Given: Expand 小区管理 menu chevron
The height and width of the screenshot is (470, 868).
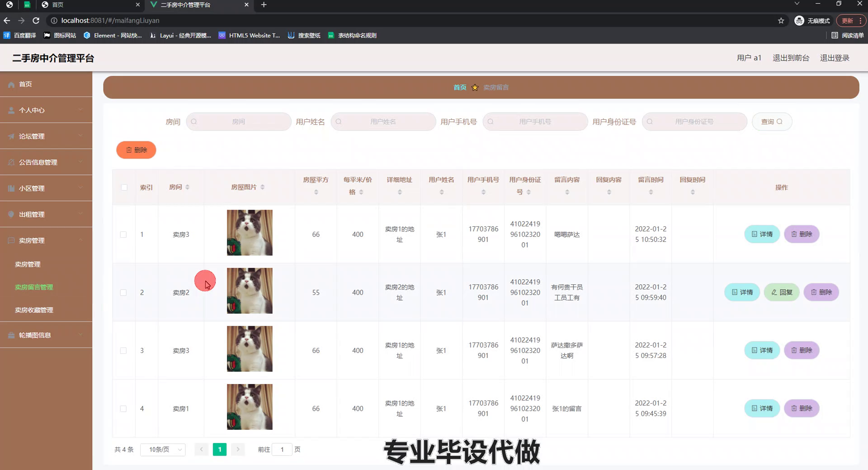Looking at the screenshot, I should [x=80, y=188].
